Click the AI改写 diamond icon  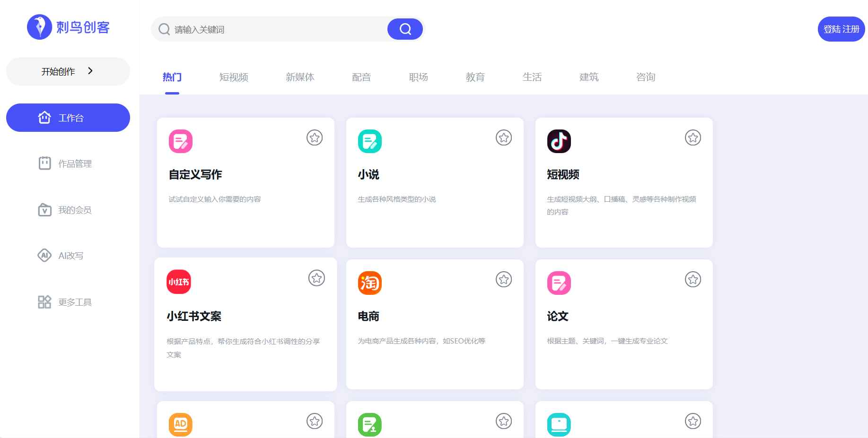[x=44, y=255]
